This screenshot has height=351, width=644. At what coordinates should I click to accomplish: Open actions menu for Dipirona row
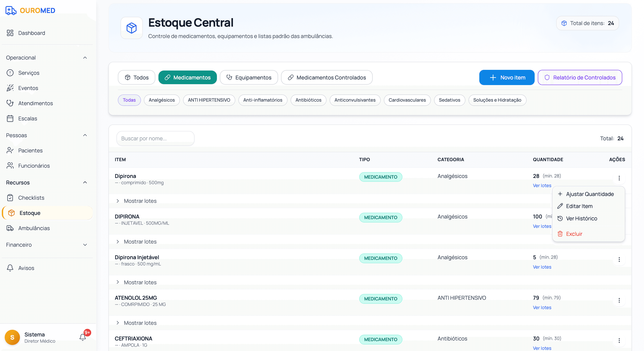click(619, 178)
